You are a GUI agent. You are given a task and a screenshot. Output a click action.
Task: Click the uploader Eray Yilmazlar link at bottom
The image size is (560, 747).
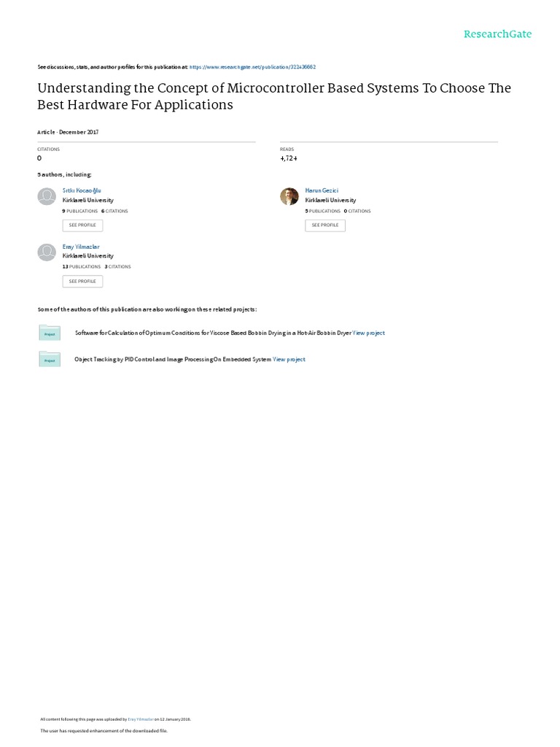(140, 719)
